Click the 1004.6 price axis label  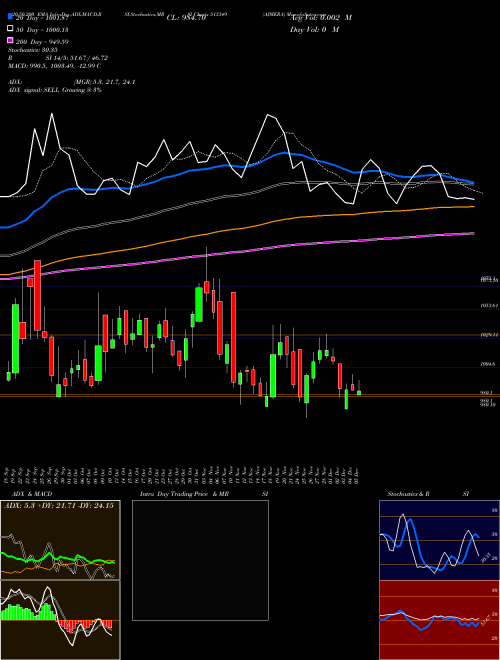488,364
